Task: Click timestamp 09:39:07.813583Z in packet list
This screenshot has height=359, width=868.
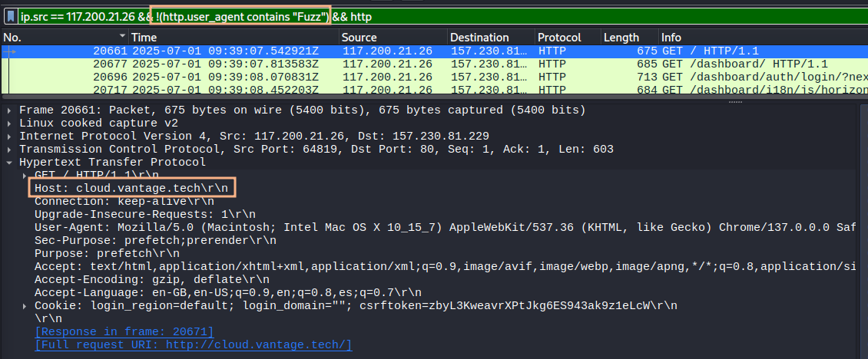Action: pyautogui.click(x=225, y=64)
